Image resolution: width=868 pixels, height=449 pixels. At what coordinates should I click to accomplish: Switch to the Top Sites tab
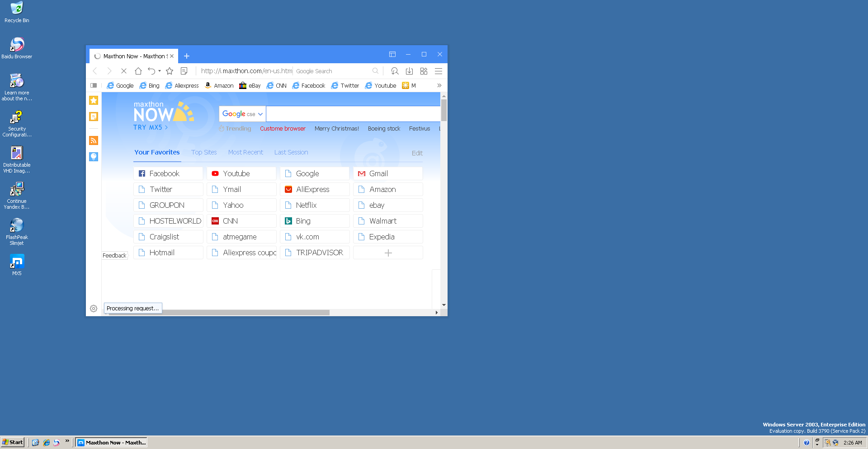[x=204, y=152]
